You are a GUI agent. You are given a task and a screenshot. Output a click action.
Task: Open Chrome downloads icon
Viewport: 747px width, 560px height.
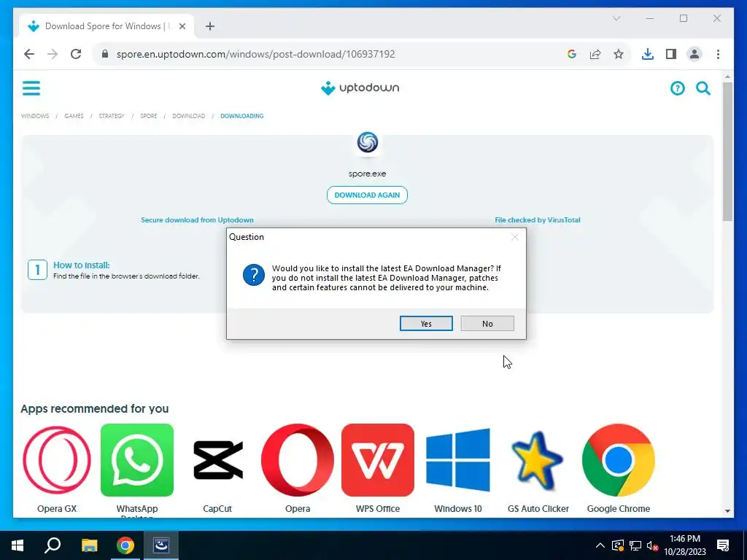click(648, 54)
